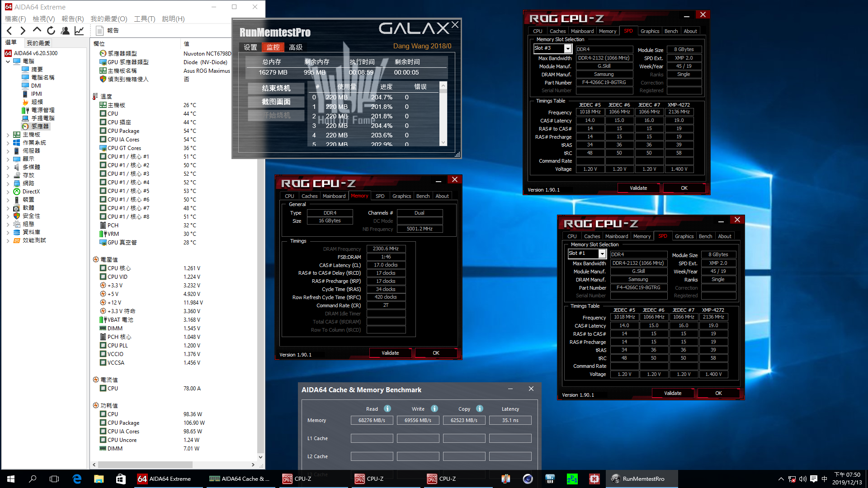Viewport: 868px width, 488px height.
Task: Expand the 作業系統 tree node
Action: click(8, 143)
